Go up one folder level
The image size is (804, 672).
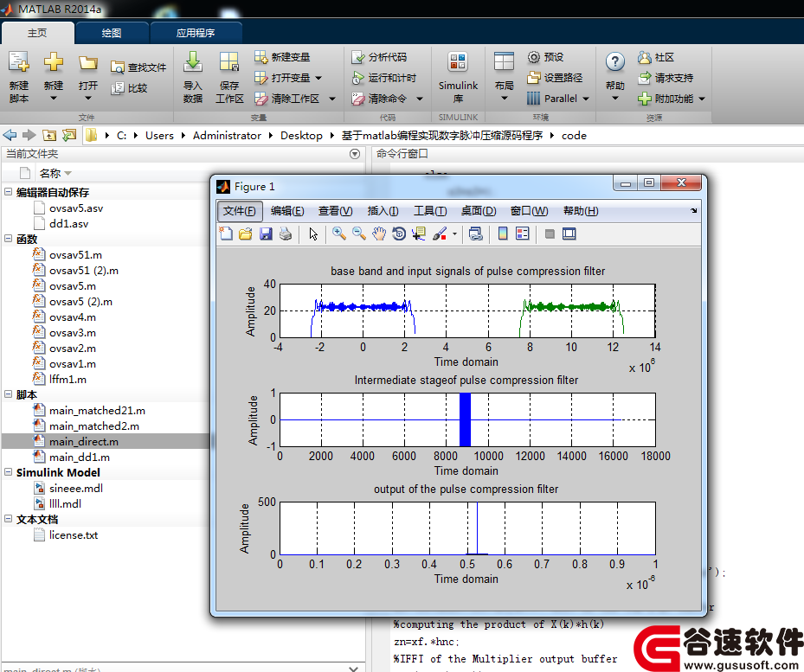point(49,135)
